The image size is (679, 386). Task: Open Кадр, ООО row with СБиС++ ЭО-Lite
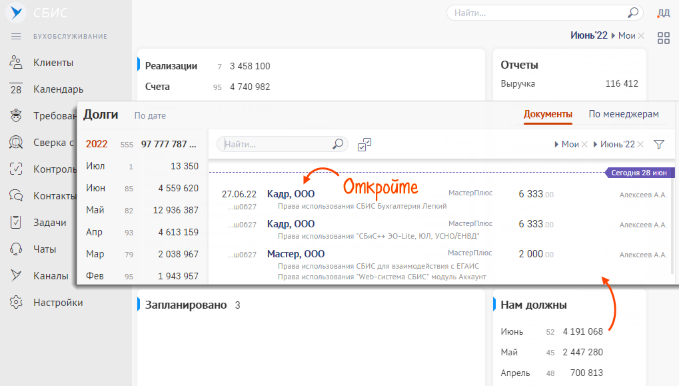[x=291, y=224]
